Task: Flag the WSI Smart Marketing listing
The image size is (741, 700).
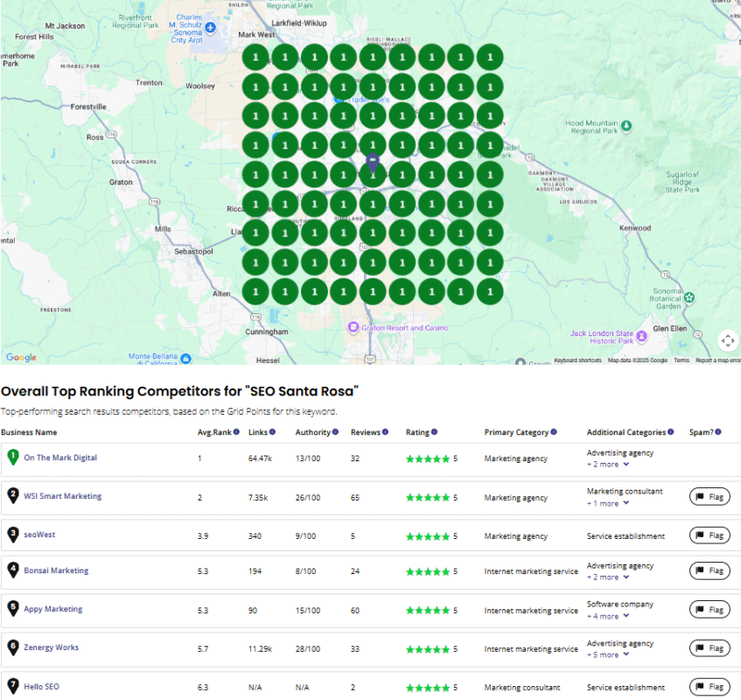Action: tap(709, 496)
